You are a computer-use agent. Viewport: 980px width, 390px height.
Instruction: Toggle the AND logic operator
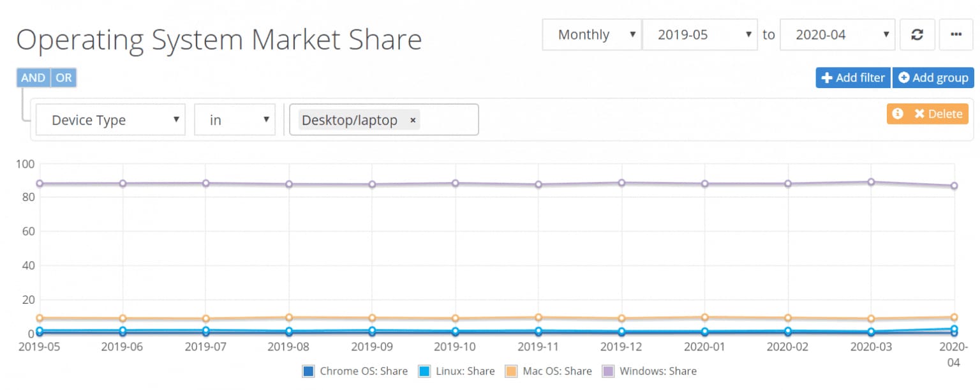[x=33, y=78]
